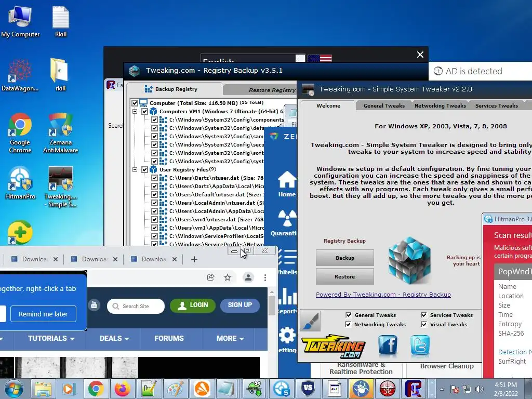The image size is (532, 399).
Task: Toggle the User Registry Files checkbox
Action: [144, 169]
